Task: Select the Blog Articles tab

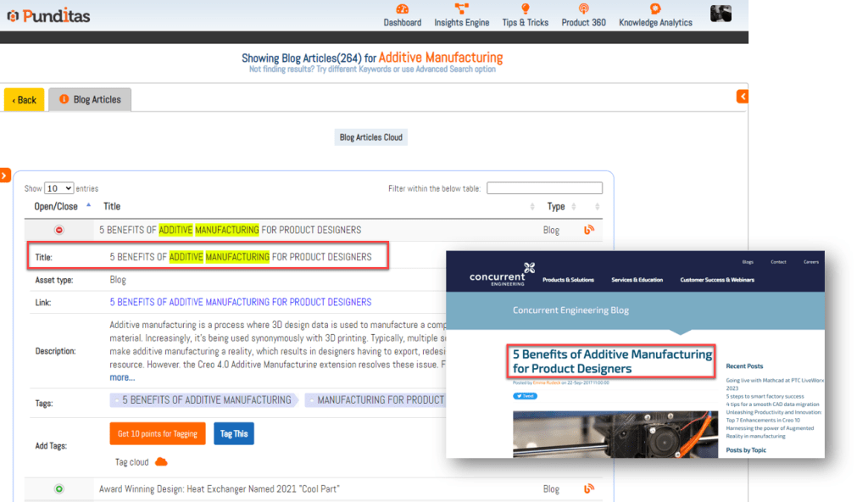Action: [89, 99]
